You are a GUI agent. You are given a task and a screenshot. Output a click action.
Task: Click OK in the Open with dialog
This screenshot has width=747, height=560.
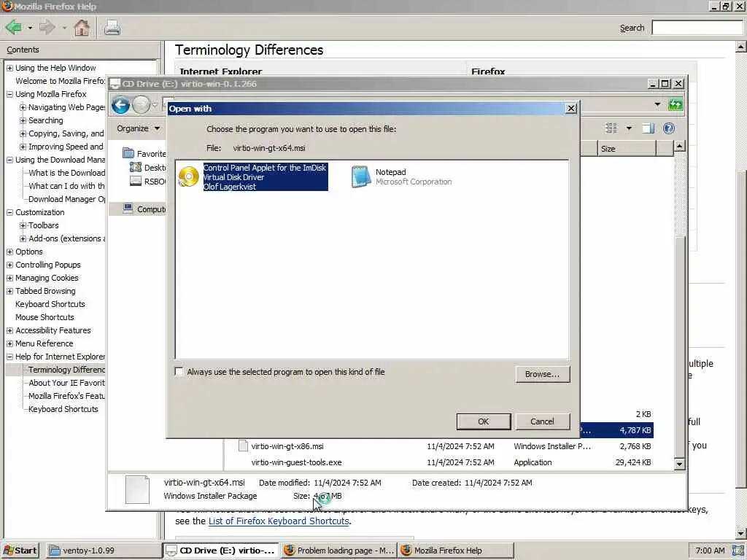pos(483,421)
